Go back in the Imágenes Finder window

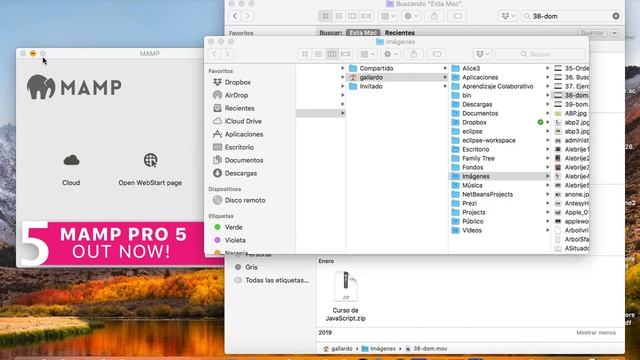214,54
